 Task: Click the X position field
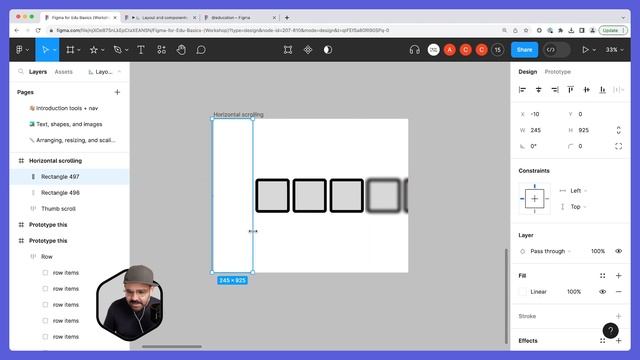541,114
